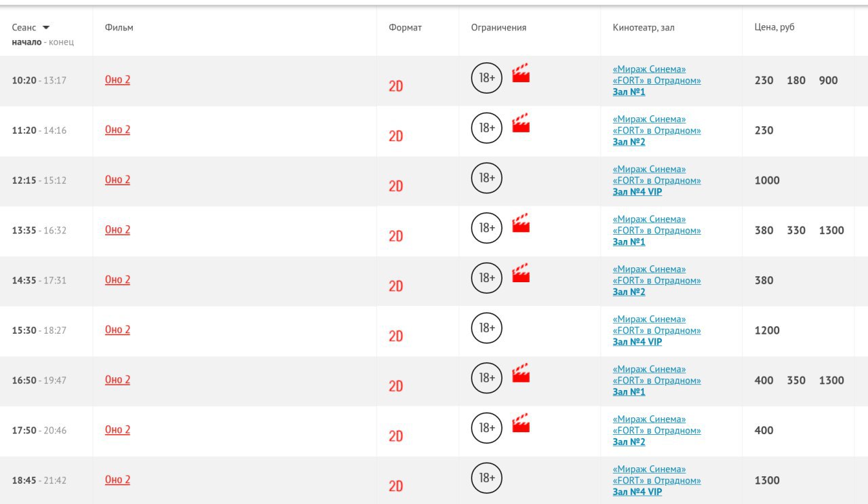Click the clapperboard icon in the 10:20 session row
The height and width of the screenshot is (504, 868).
pyautogui.click(x=521, y=73)
